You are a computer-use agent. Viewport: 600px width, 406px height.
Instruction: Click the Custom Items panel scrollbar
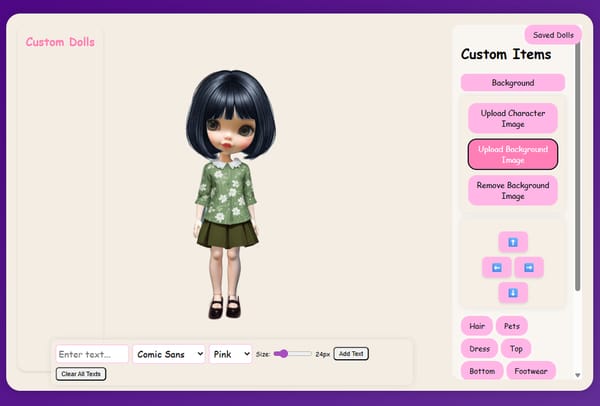pyautogui.click(x=578, y=165)
